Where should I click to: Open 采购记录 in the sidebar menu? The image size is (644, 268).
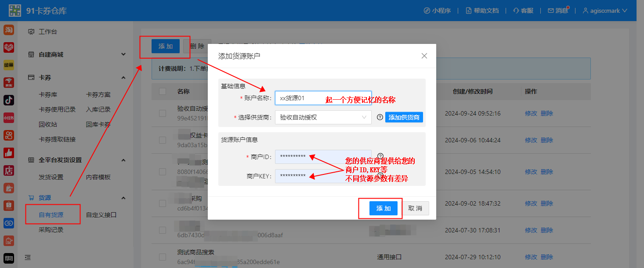(51, 230)
